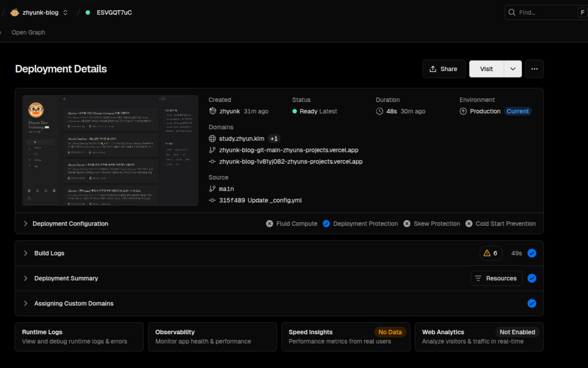
Task: Click the Production environment arrow icon
Action: click(463, 111)
